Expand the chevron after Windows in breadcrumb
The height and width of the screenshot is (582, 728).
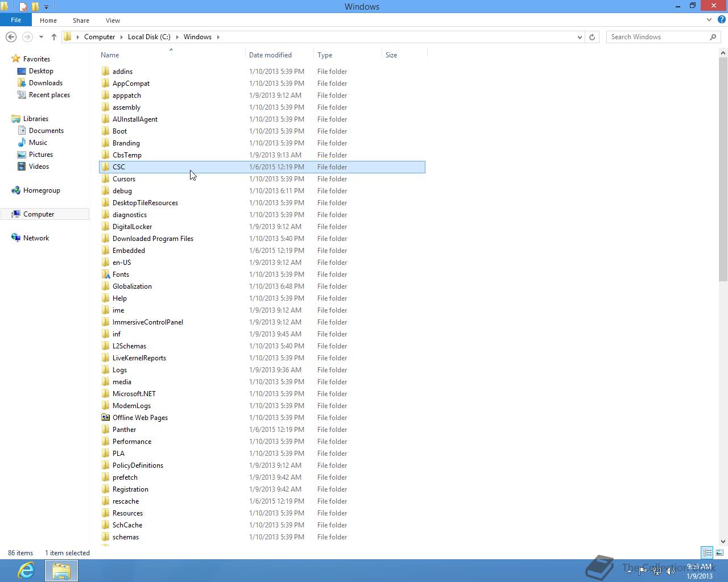218,37
